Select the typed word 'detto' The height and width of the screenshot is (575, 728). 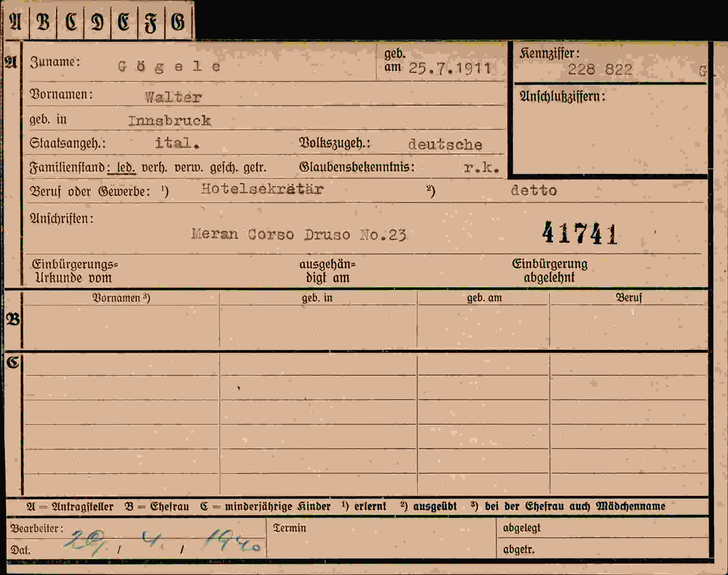pos(534,191)
